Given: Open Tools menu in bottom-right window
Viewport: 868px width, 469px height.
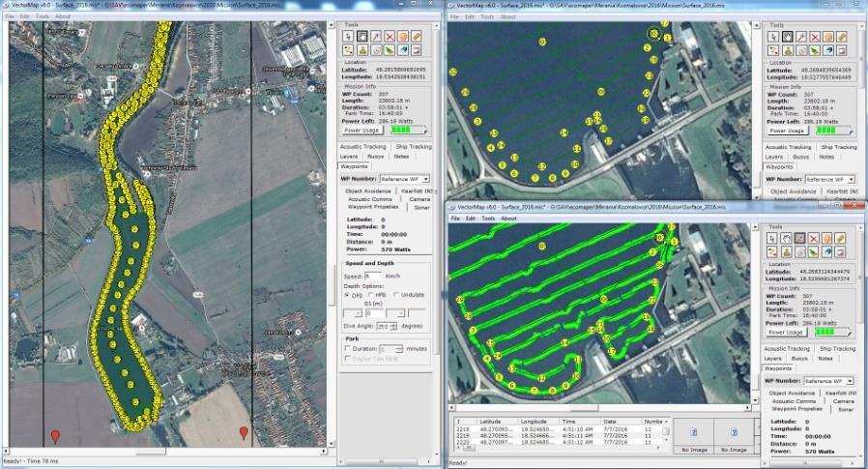Looking at the screenshot, I should pos(488,219).
